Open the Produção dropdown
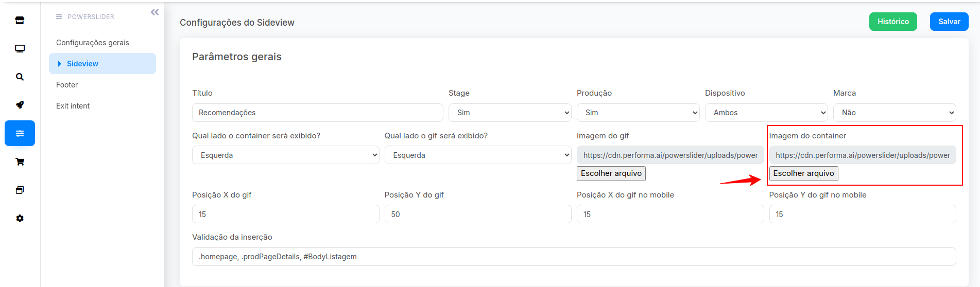 coord(638,113)
